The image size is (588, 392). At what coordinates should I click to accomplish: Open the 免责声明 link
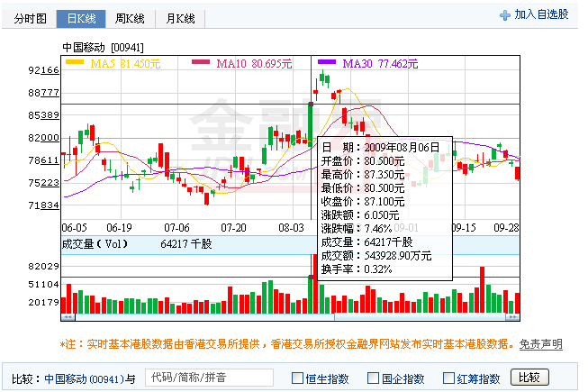coord(541,344)
